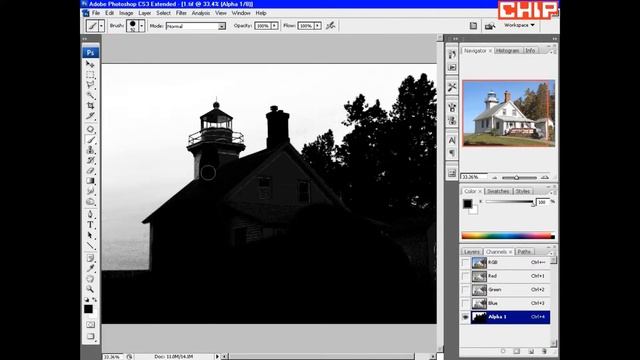Viewport: 640px width, 360px height.
Task: Select the Zoom tool
Action: coord(90,289)
